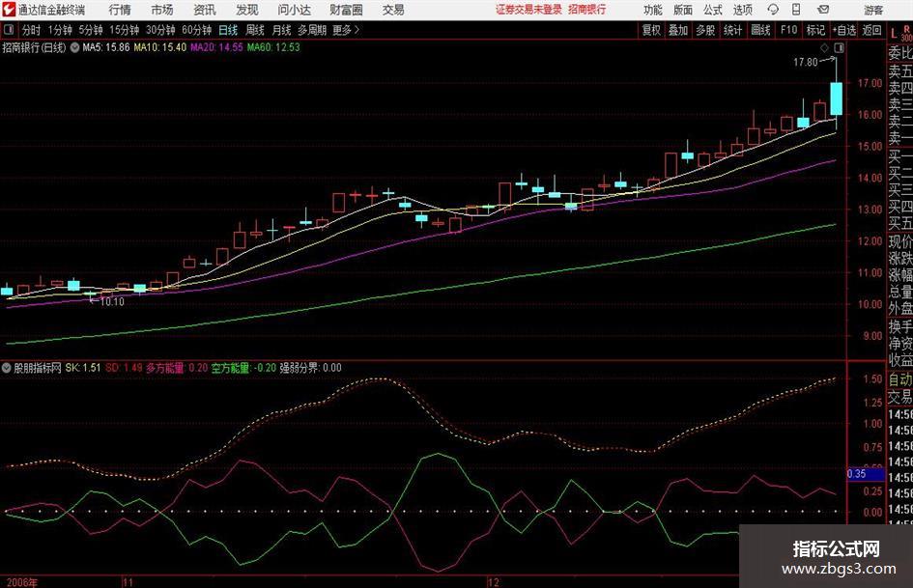913x588 pixels.
Task: Click the 游客 user label
Action: click(873, 10)
